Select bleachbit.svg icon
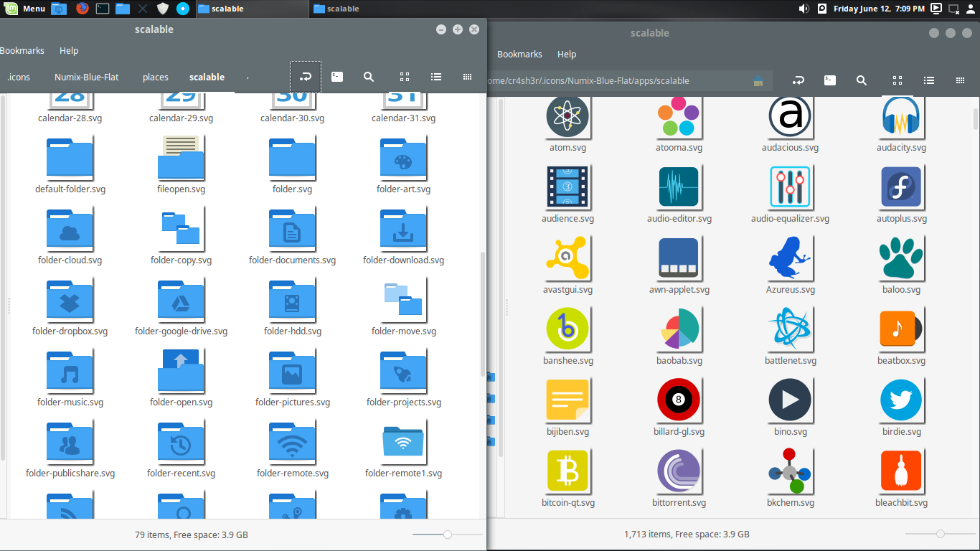Viewport: 980px width, 551px height. pos(901,472)
